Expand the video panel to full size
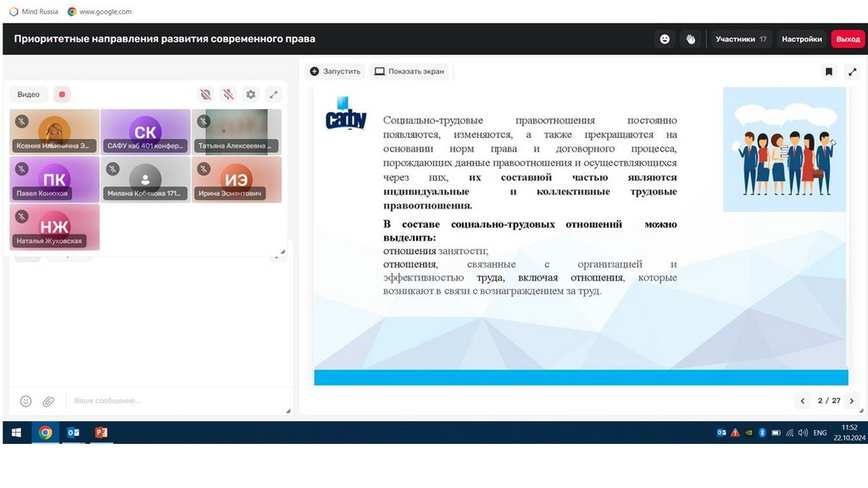Viewport: 868px width, 488px height. [x=273, y=95]
